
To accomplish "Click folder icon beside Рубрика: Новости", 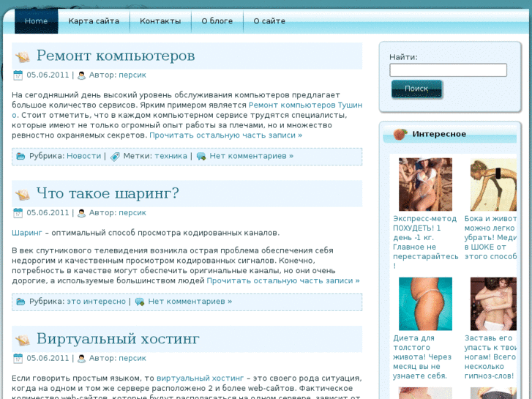I will point(20,156).
